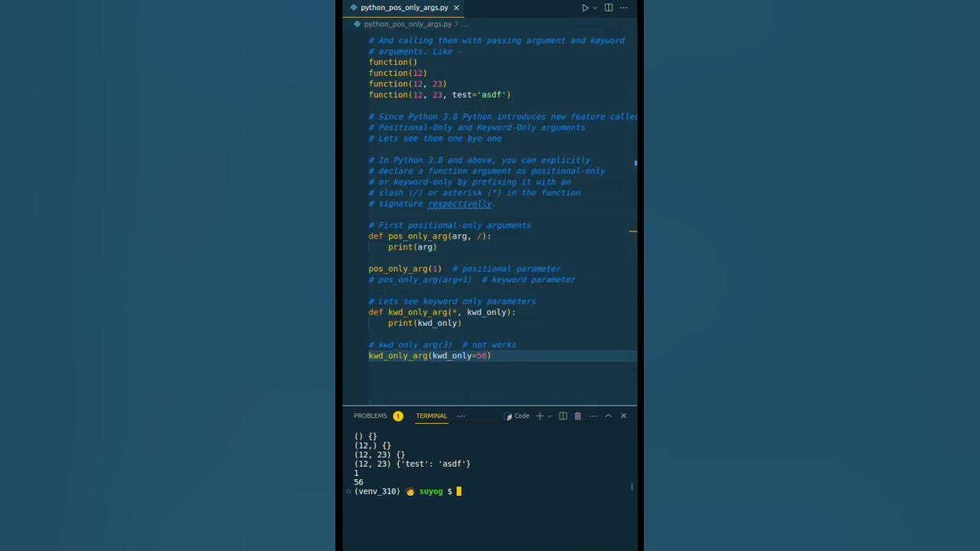Split the terminal
The image size is (980, 551).
coord(563,416)
